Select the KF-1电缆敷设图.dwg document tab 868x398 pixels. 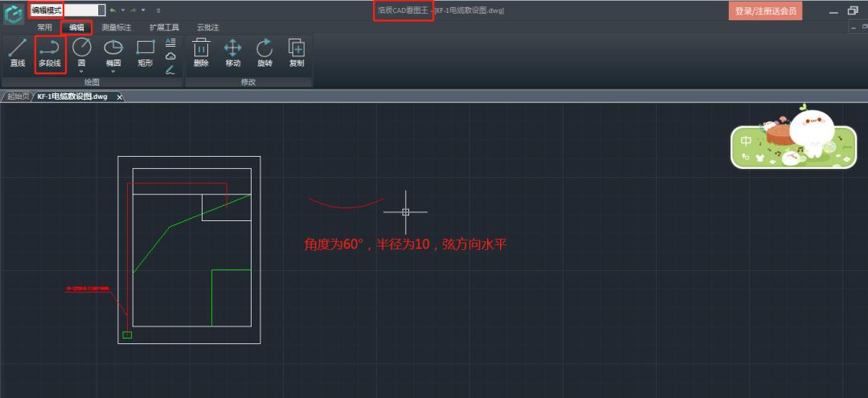pyautogui.click(x=72, y=96)
